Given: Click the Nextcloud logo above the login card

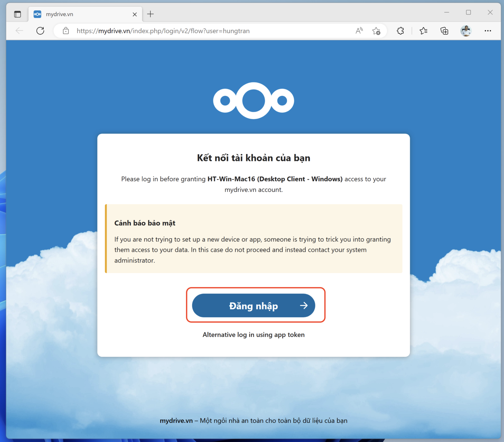Looking at the screenshot, I should click(253, 100).
